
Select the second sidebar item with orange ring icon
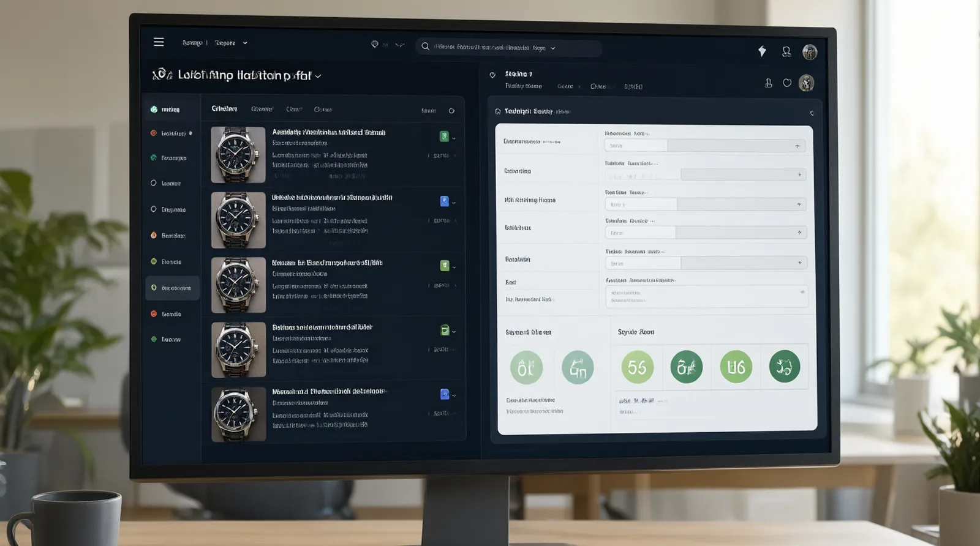(171, 133)
